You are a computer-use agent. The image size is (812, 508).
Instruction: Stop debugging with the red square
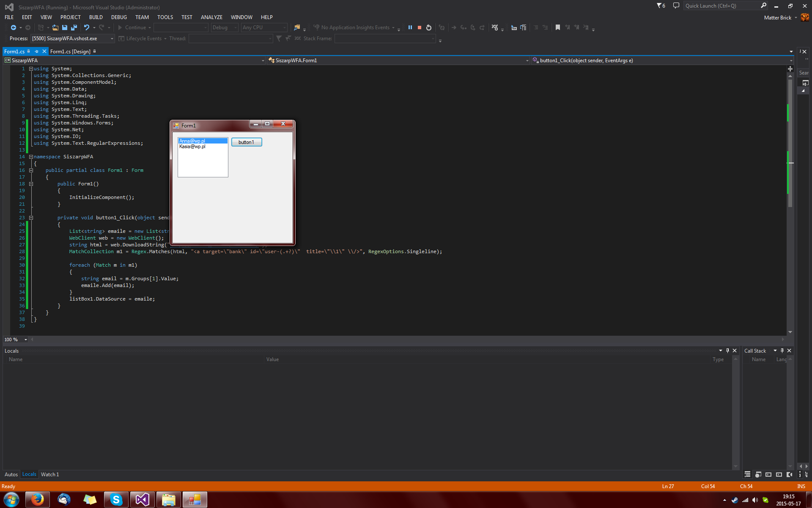[x=420, y=28]
